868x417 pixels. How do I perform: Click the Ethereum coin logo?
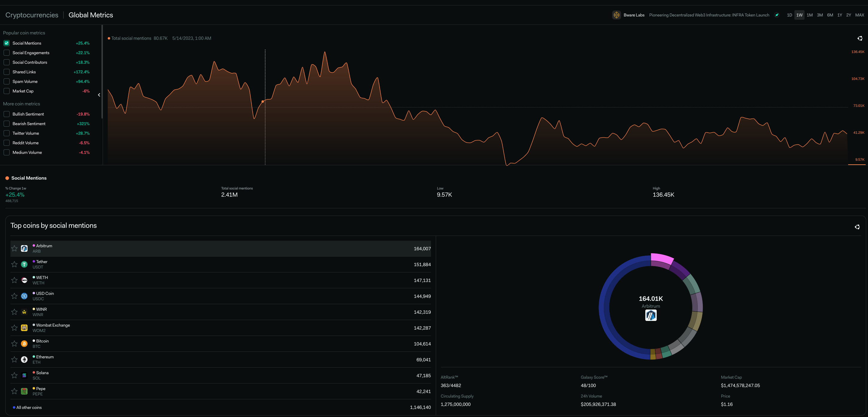pos(24,359)
